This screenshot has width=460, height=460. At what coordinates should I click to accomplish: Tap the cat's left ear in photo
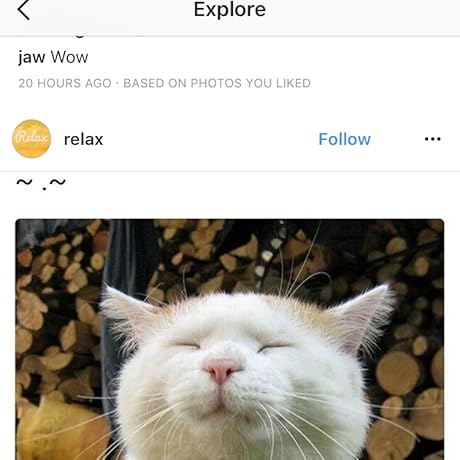point(130,313)
